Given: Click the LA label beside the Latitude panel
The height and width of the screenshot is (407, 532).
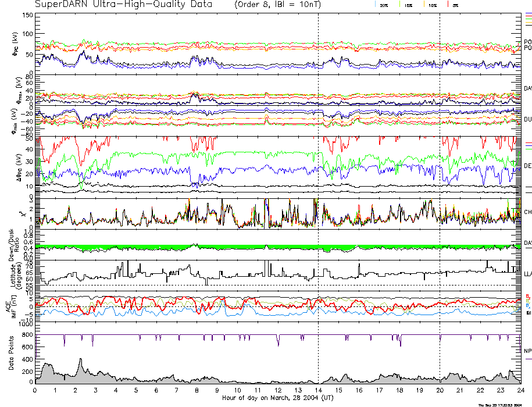Looking at the screenshot, I should [x=527, y=274].
